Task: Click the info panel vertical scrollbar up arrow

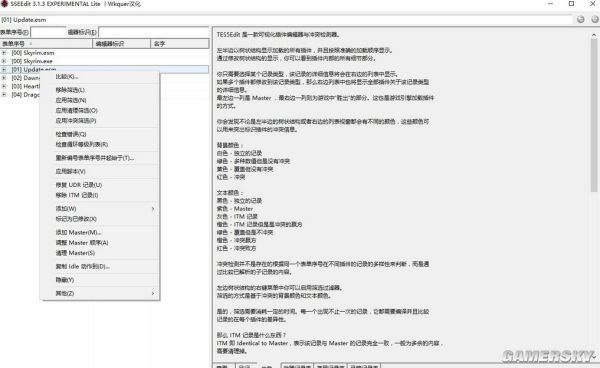Action: point(594,34)
